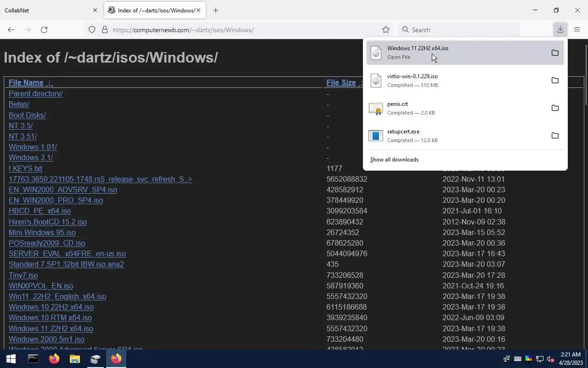Image resolution: width=588 pixels, height=368 pixels.
Task: Open the taskbar clock showing 2:21 AM
Action: [x=570, y=359]
